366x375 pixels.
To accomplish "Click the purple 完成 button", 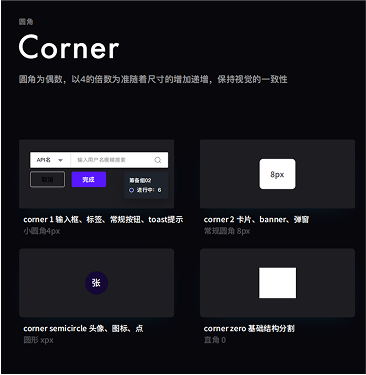I will pyautogui.click(x=89, y=179).
